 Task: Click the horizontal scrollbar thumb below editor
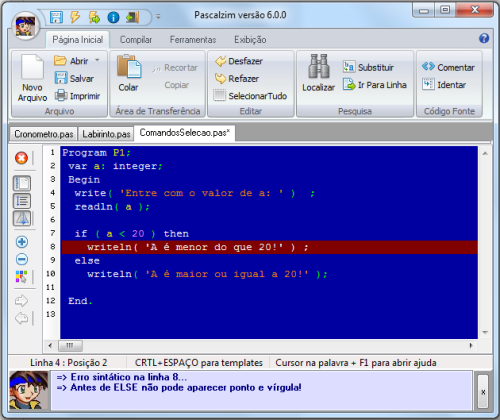tap(70, 345)
